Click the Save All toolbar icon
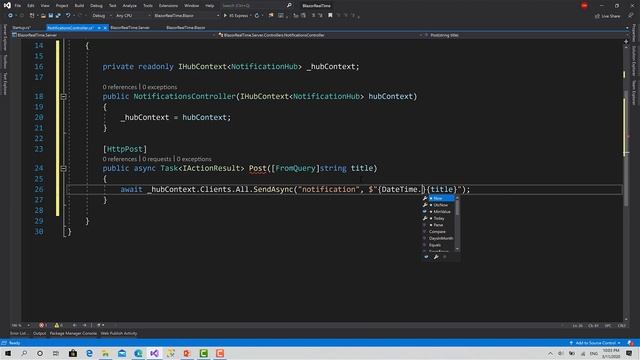Viewport: 640px width, 360px height. 58,16
